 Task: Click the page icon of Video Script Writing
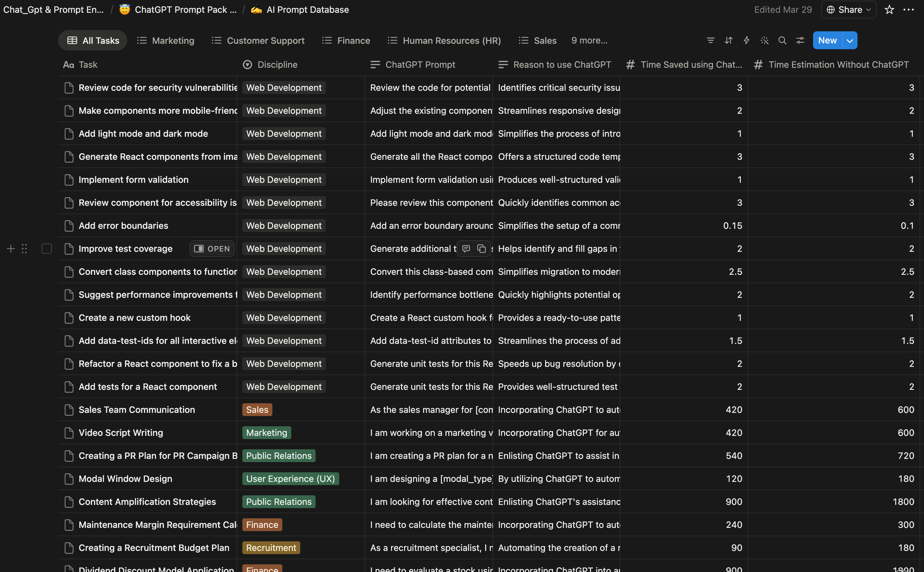(x=69, y=433)
